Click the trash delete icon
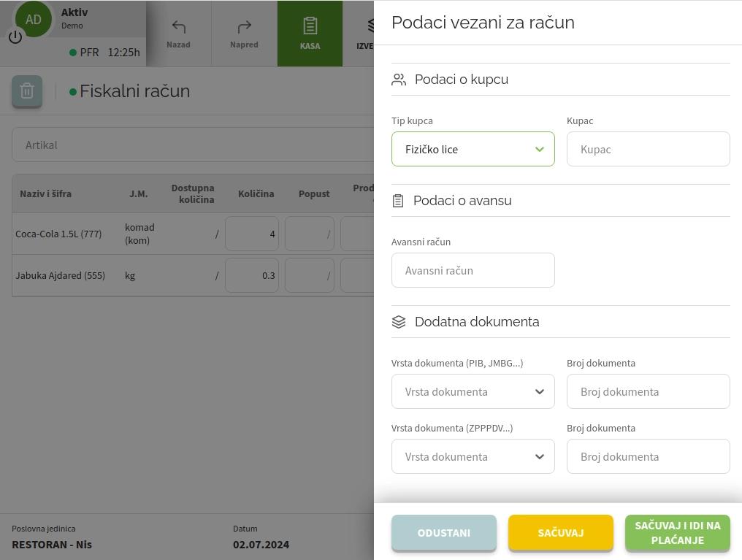The width and height of the screenshot is (742, 560). [x=27, y=91]
